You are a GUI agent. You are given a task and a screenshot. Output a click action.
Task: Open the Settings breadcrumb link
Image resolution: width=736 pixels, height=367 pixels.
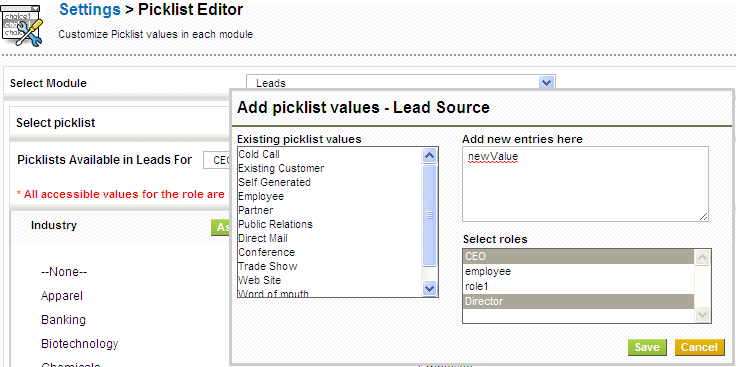click(90, 10)
